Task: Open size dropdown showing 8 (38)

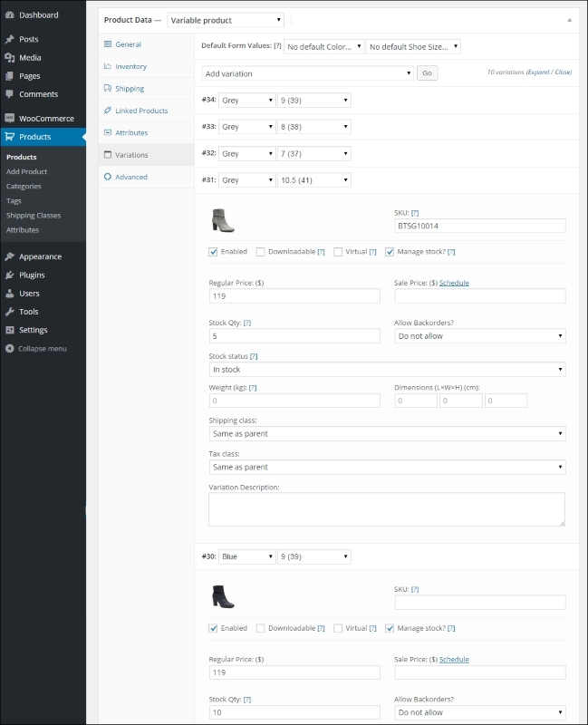Action: (314, 126)
